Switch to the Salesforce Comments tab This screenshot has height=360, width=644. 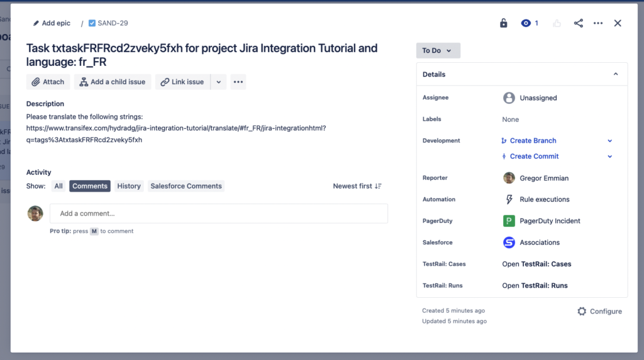coord(186,186)
